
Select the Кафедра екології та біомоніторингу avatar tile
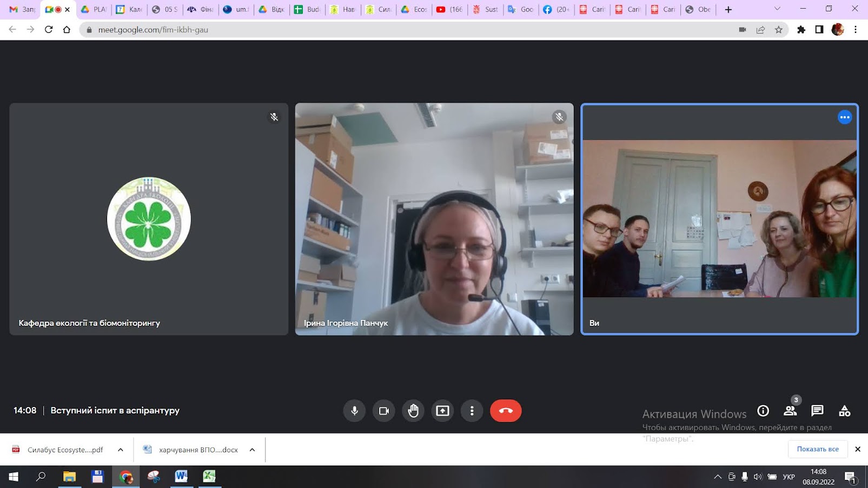(x=149, y=219)
